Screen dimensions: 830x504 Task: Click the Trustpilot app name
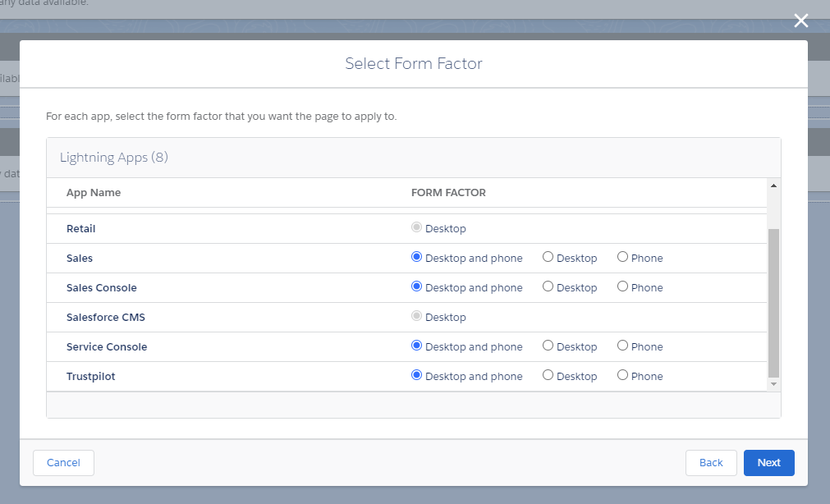click(x=90, y=375)
